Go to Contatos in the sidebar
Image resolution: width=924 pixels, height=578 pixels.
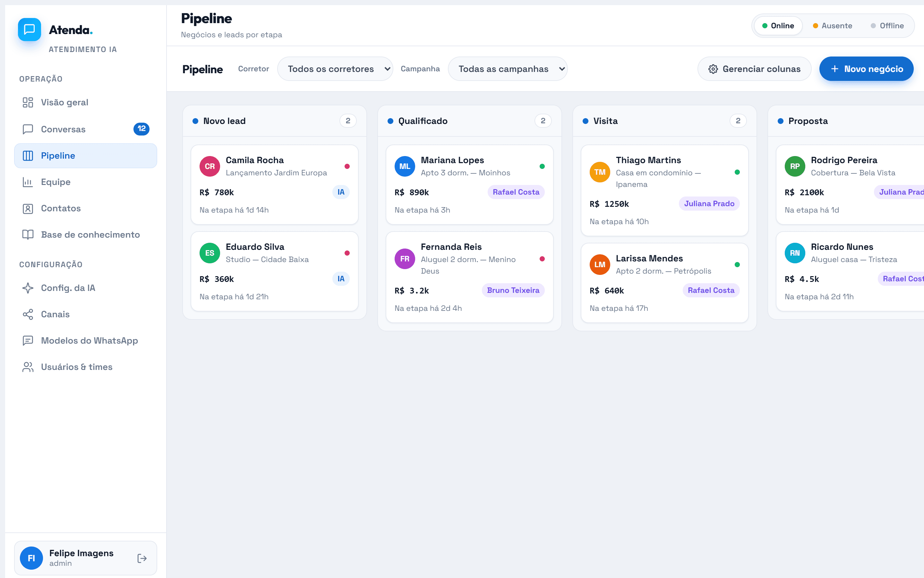[86, 208]
